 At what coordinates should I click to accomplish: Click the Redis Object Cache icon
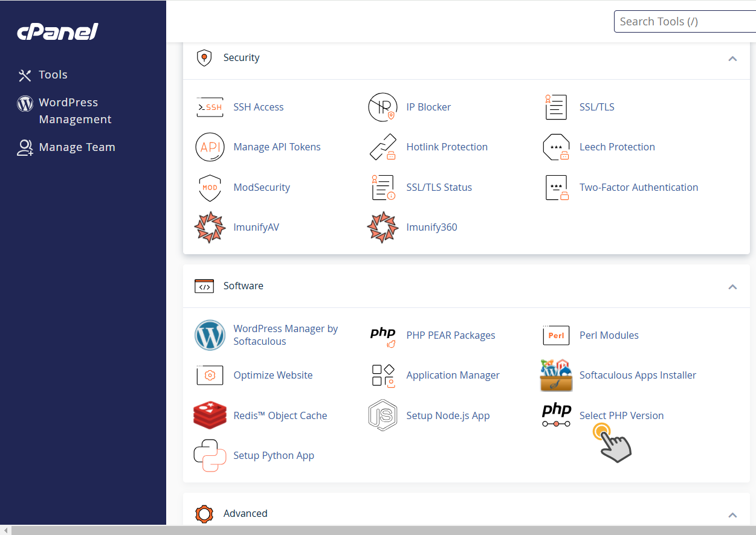pos(210,415)
